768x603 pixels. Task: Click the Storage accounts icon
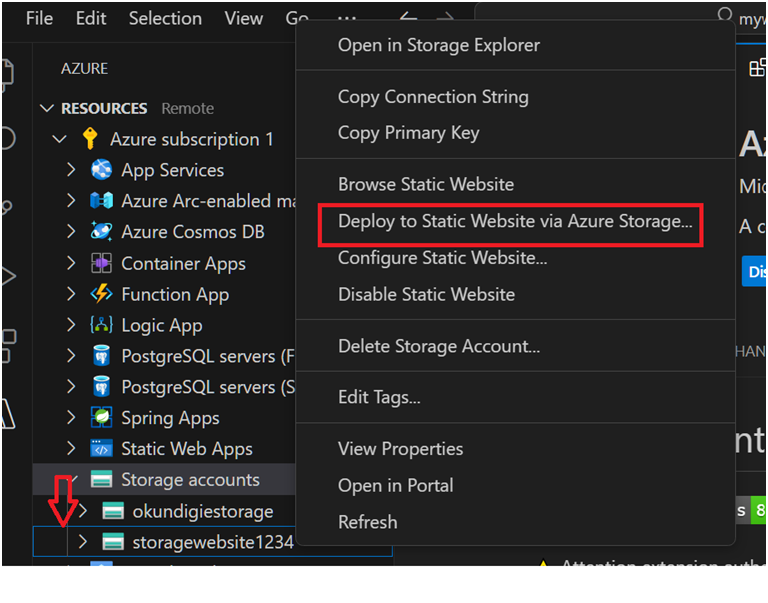click(101, 479)
